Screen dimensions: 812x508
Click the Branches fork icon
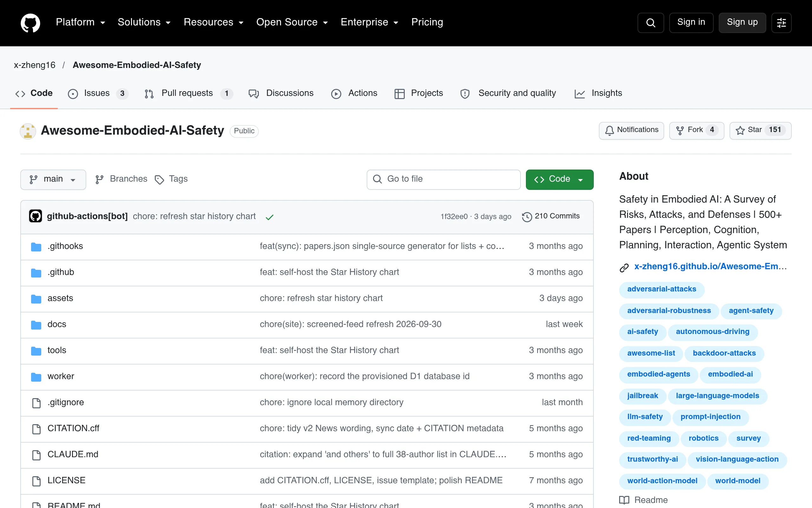(99, 180)
